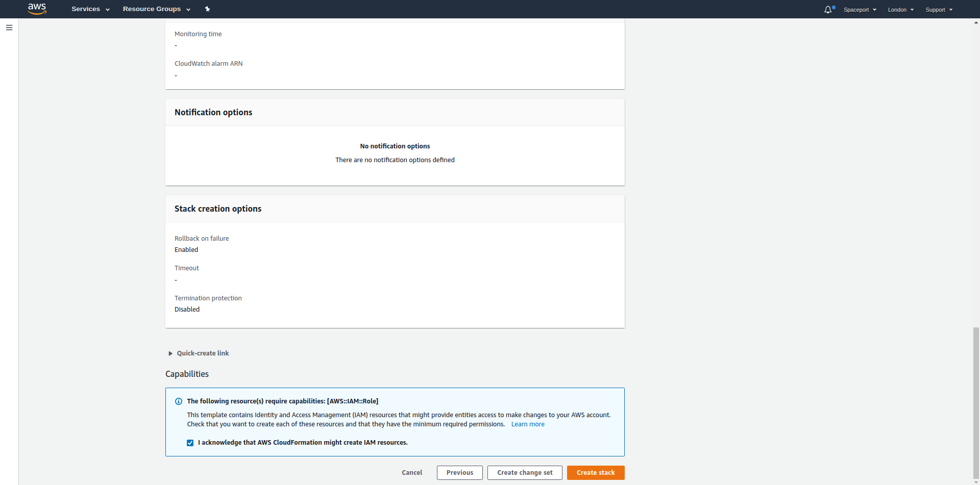Click the Rollback on failure label
Viewport: 980px width, 485px height.
click(202, 239)
